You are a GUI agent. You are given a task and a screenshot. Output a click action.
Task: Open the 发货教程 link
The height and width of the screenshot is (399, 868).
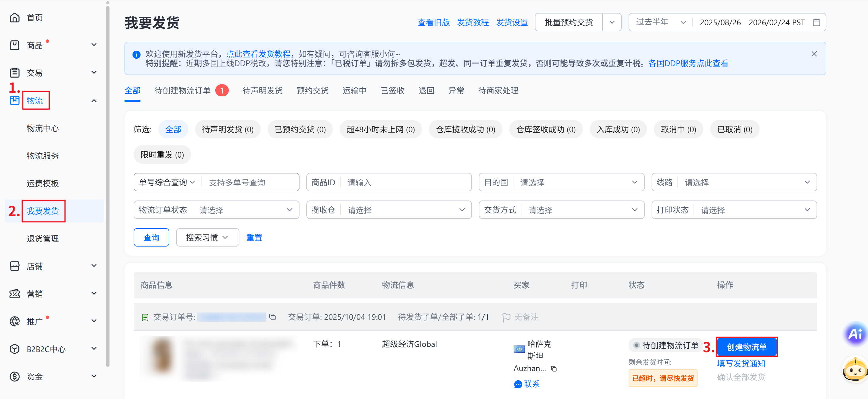473,23
